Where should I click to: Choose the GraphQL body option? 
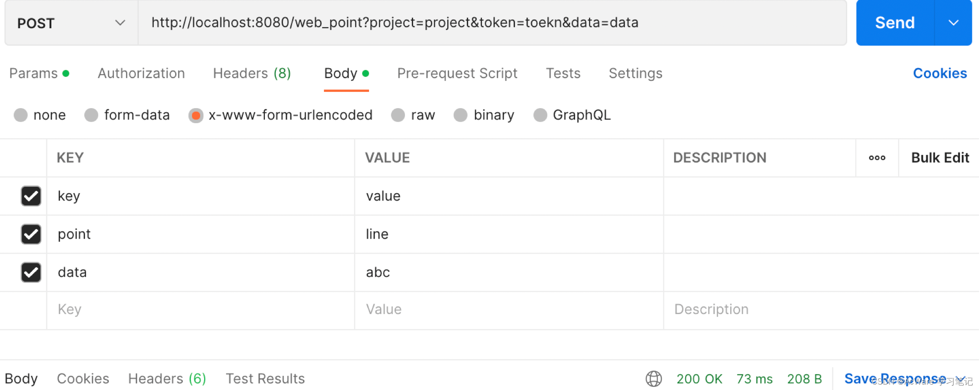click(540, 115)
